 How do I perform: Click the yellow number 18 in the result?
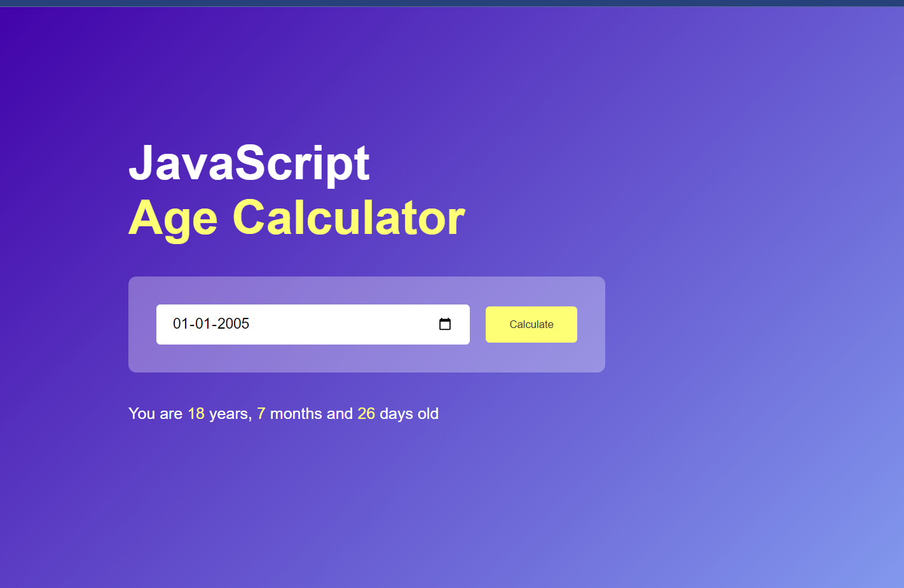[196, 413]
